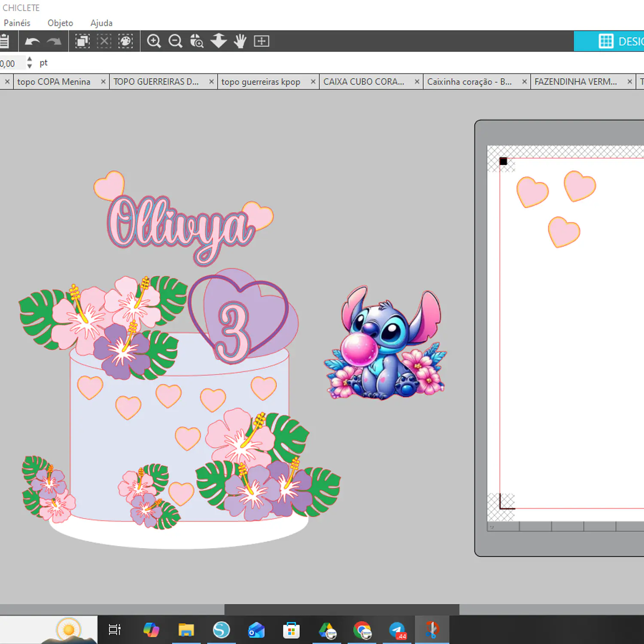644x644 pixels.
Task: Click the horizontal scrollbar thumb
Action: point(342,609)
